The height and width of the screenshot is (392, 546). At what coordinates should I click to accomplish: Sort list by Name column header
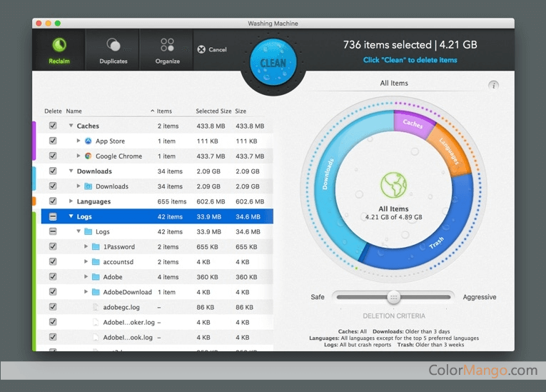pos(74,111)
